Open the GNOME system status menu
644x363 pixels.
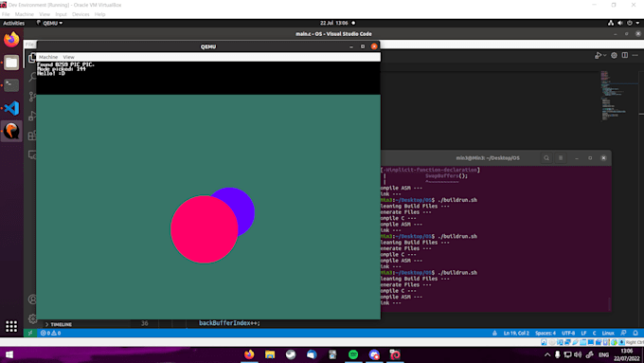point(624,23)
